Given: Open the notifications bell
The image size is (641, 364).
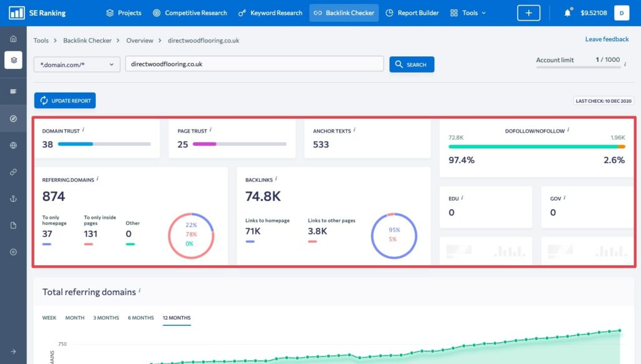Looking at the screenshot, I should pyautogui.click(x=567, y=13).
